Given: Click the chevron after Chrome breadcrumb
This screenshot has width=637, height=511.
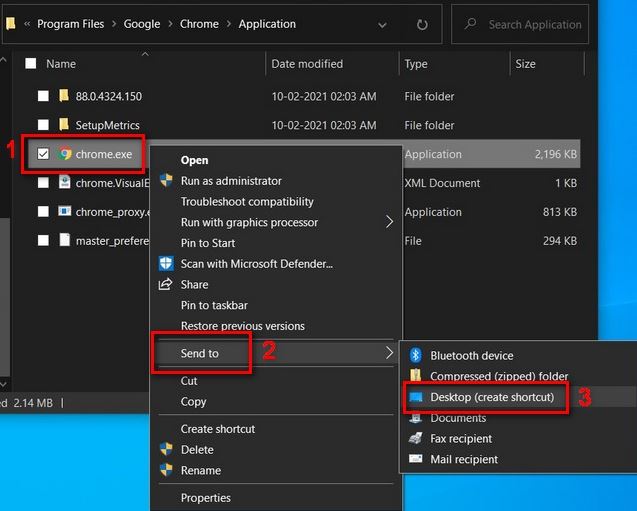Looking at the screenshot, I should tap(229, 24).
